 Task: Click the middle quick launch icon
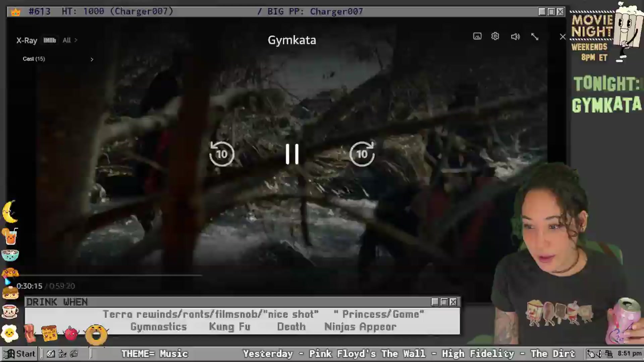point(62,354)
